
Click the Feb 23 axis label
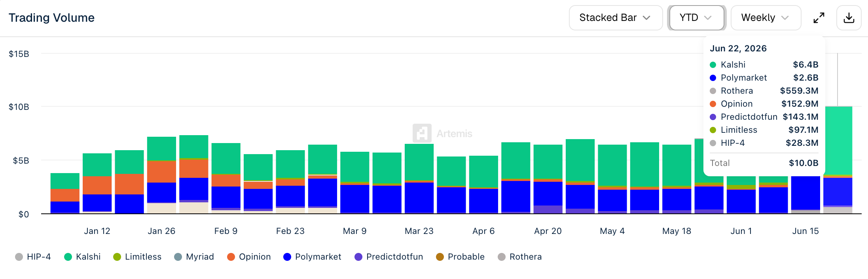pos(290,231)
